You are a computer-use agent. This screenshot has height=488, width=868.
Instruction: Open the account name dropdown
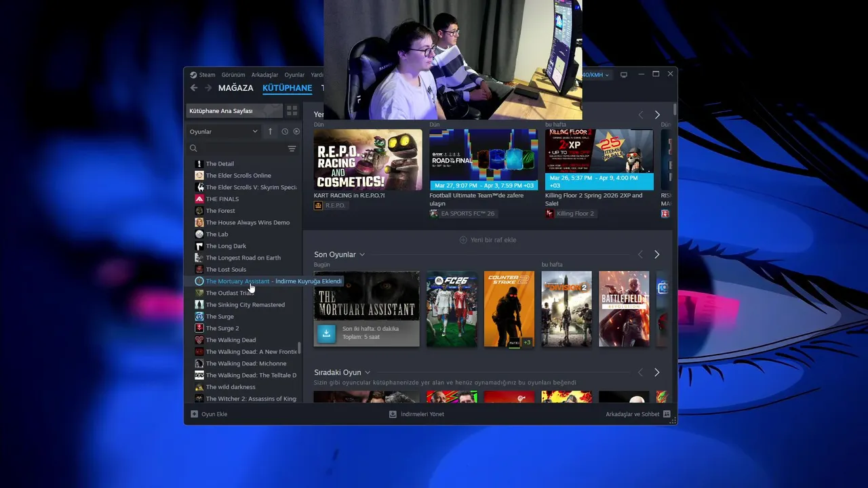point(597,75)
